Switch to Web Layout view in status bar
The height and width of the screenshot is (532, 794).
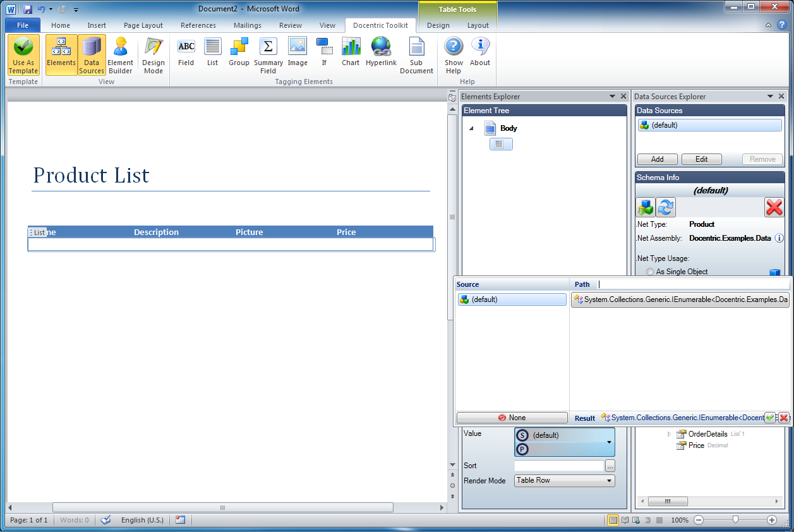click(x=637, y=520)
